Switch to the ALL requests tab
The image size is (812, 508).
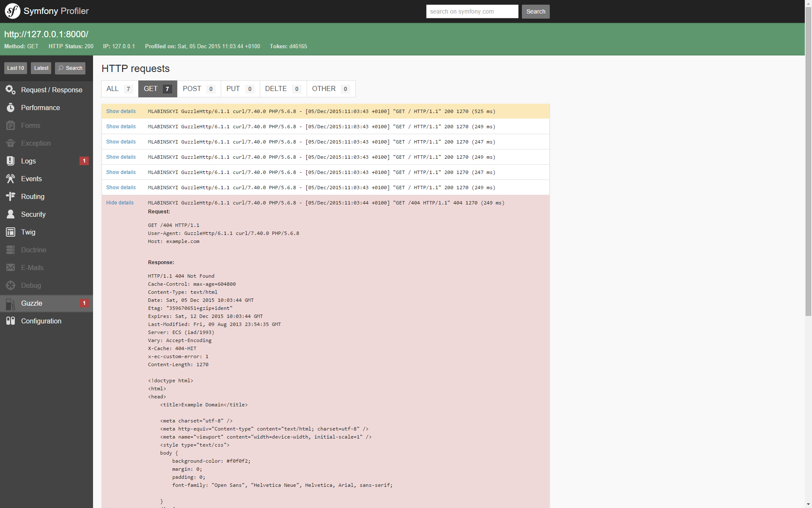pyautogui.click(x=119, y=89)
